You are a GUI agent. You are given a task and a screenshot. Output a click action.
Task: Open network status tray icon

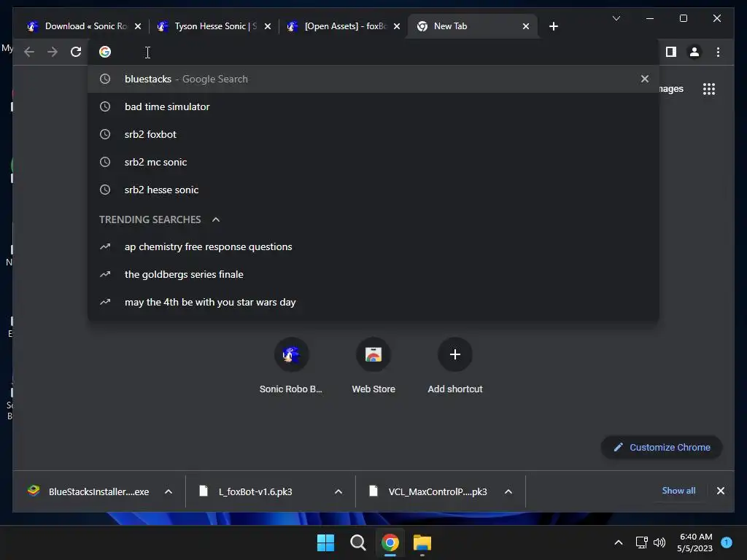pos(642,542)
